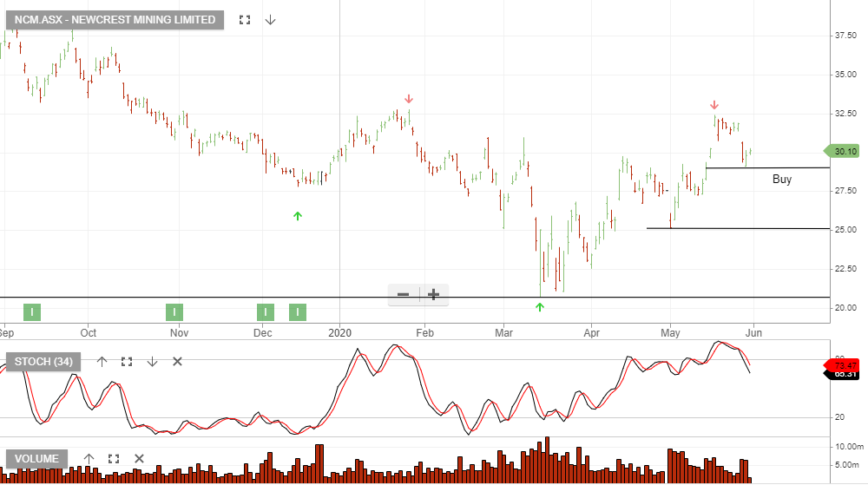Remove the STOCH indicator panel
Viewport: 868px width, 485px height.
tap(177, 362)
